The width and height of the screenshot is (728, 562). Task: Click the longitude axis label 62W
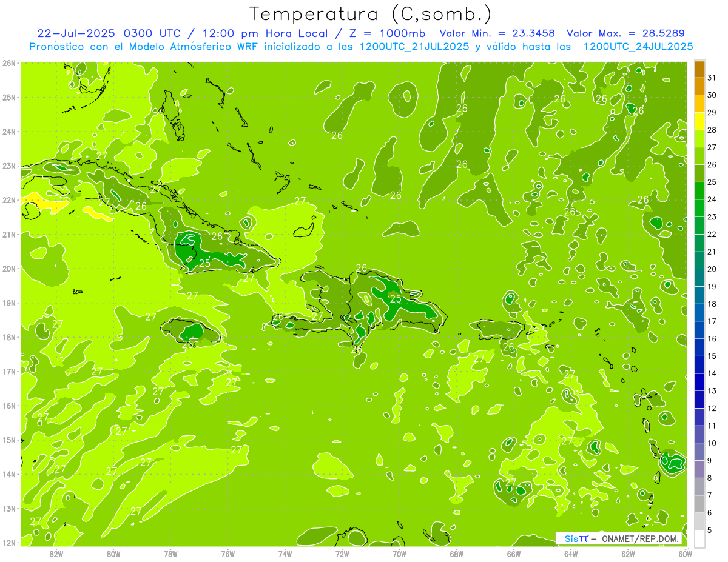click(x=628, y=554)
